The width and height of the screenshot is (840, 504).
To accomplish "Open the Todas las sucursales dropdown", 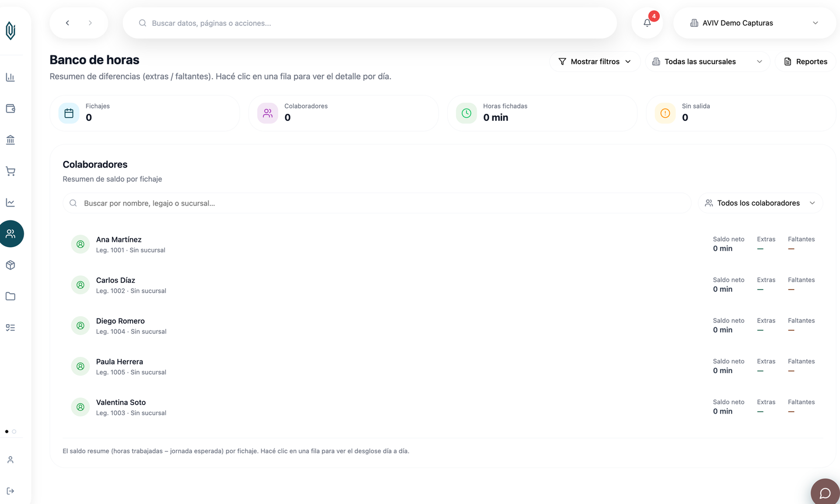I will pos(707,62).
